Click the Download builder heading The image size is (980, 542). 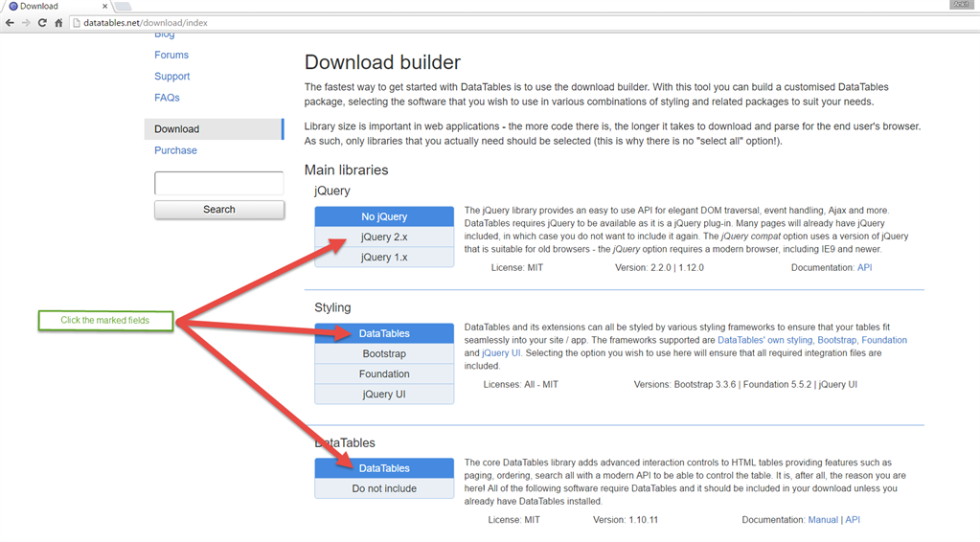coord(382,62)
